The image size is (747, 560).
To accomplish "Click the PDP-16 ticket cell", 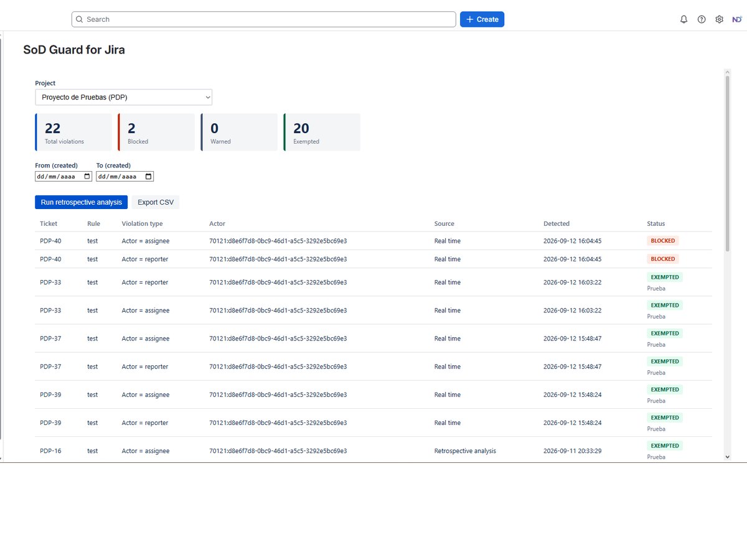I will [x=50, y=450].
